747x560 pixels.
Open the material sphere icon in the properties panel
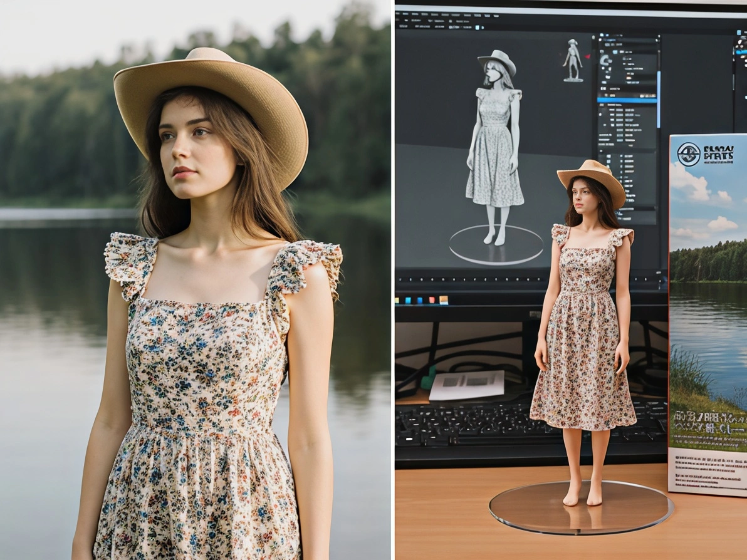(606, 60)
